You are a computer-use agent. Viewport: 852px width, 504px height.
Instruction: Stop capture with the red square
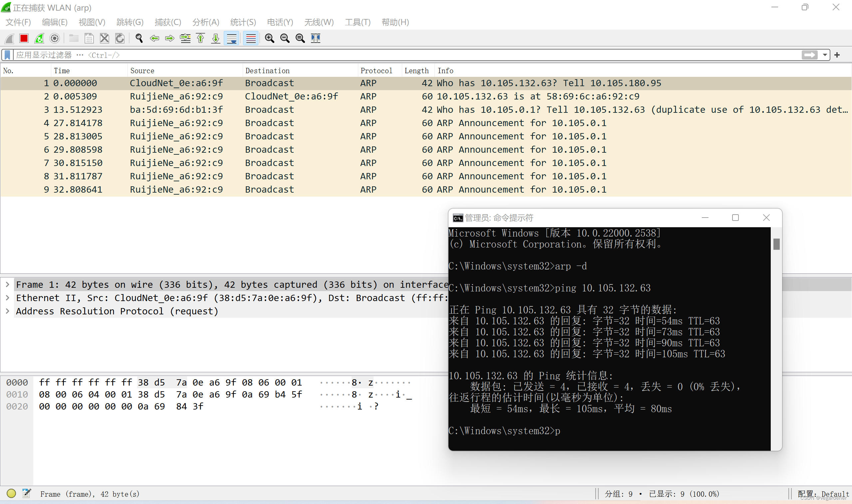pyautogui.click(x=24, y=38)
